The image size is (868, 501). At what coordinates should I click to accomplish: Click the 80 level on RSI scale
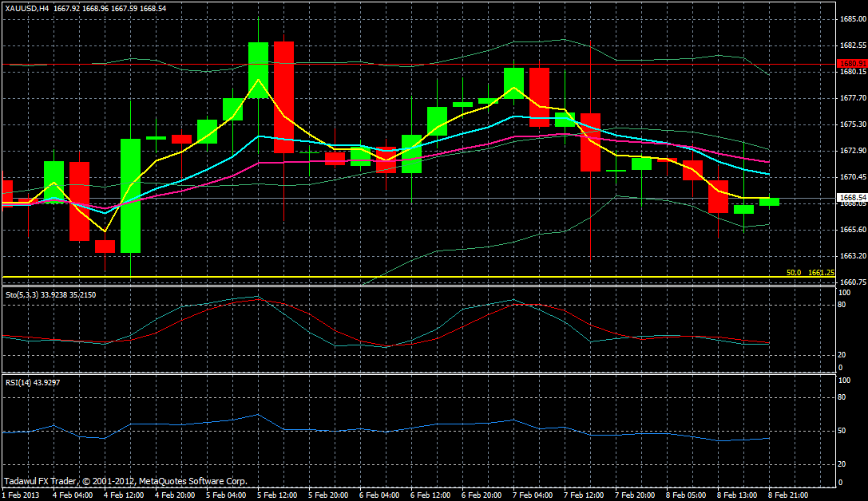843,397
